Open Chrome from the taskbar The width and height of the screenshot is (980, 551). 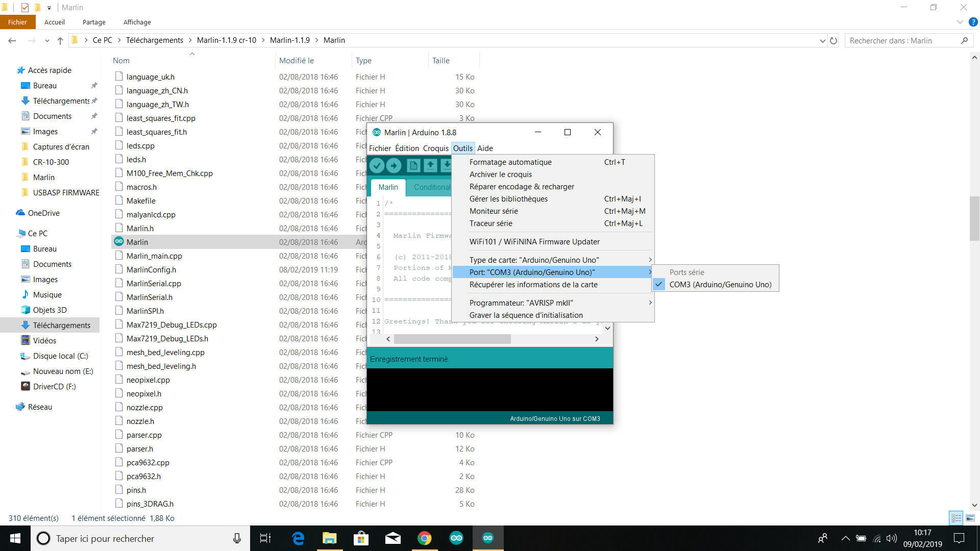pyautogui.click(x=424, y=538)
